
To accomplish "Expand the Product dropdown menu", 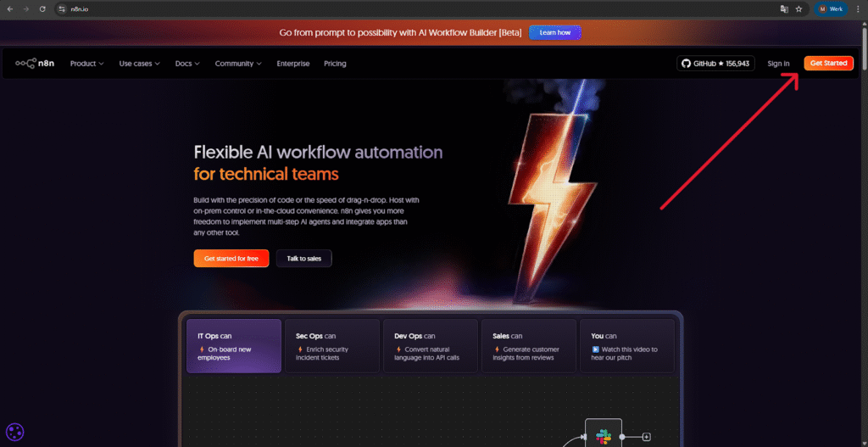I will pyautogui.click(x=86, y=64).
